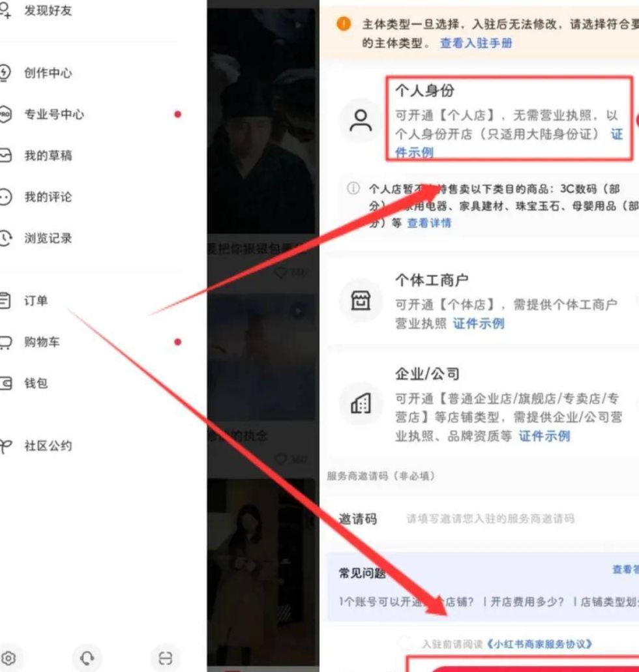Tap the 购物车 shopping cart icon
This screenshot has height=672, width=639.
tap(5, 342)
